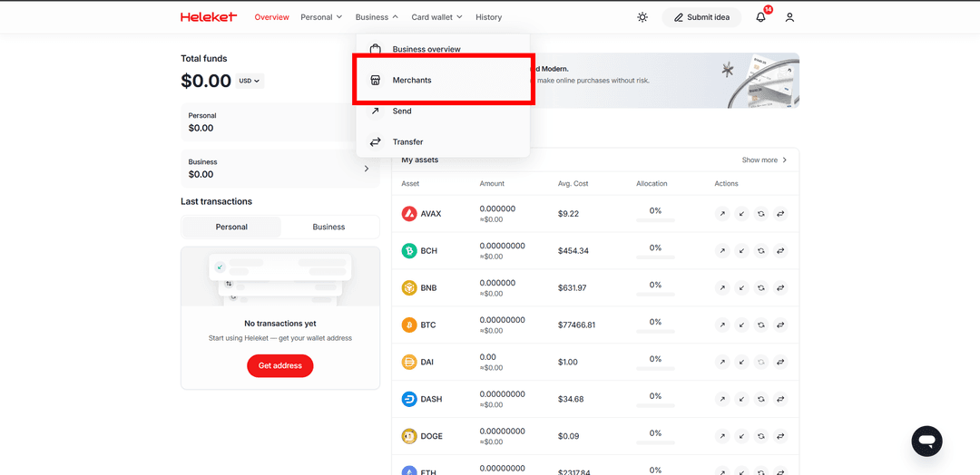The width and height of the screenshot is (980, 475).
Task: Click receive arrow in DOGE row
Action: pos(741,436)
